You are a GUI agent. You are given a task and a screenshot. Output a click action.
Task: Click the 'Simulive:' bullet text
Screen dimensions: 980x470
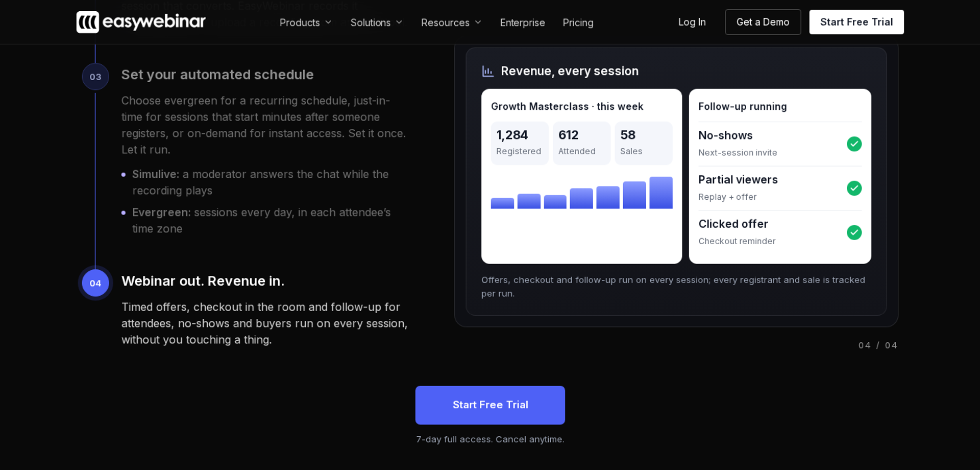[x=156, y=174]
